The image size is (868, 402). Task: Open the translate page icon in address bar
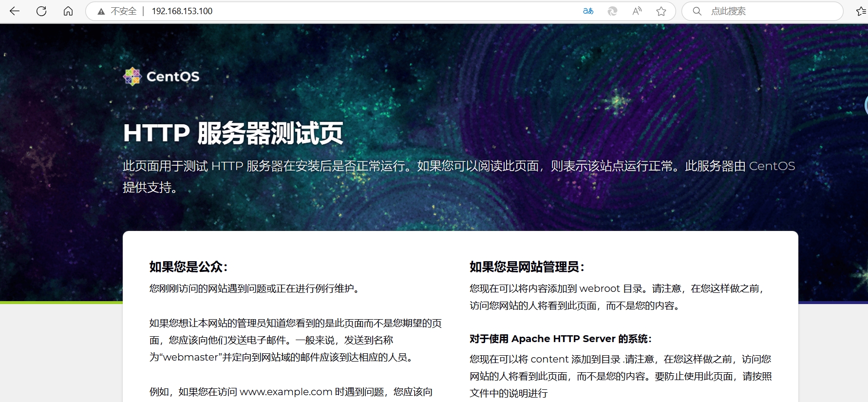click(x=588, y=11)
